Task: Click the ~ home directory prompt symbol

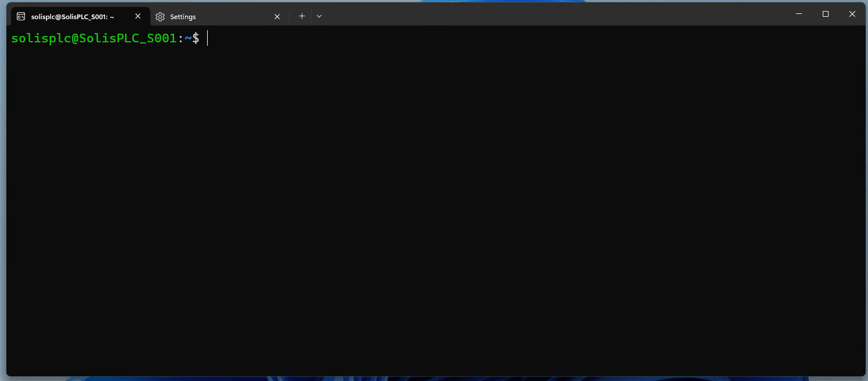Action: click(x=188, y=38)
